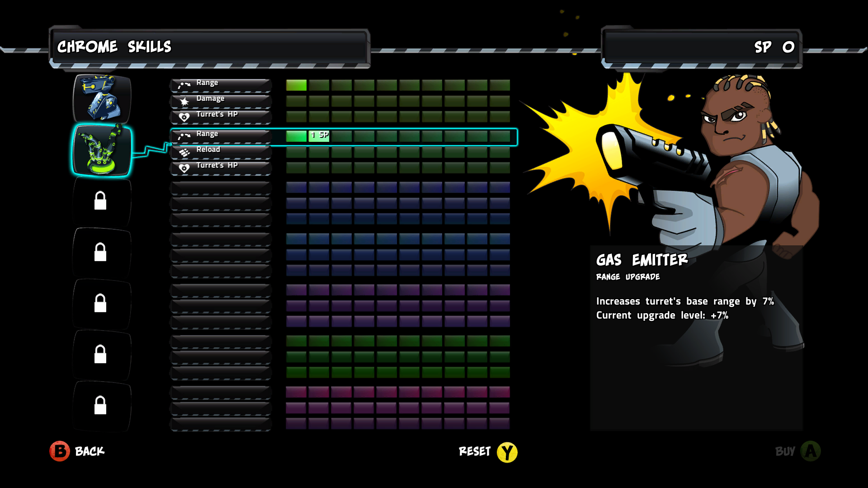The height and width of the screenshot is (488, 868).
Task: Click the first locked turret slot padlock
Action: pyautogui.click(x=100, y=201)
